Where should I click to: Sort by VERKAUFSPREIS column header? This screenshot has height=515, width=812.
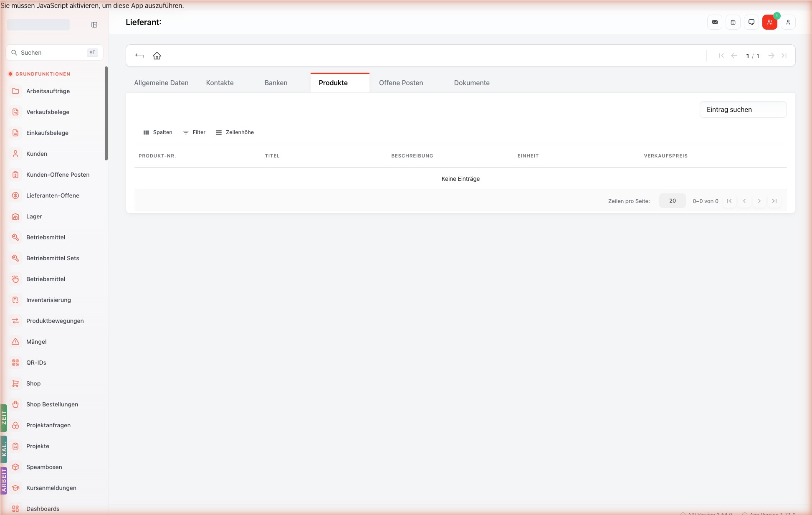[665, 156]
